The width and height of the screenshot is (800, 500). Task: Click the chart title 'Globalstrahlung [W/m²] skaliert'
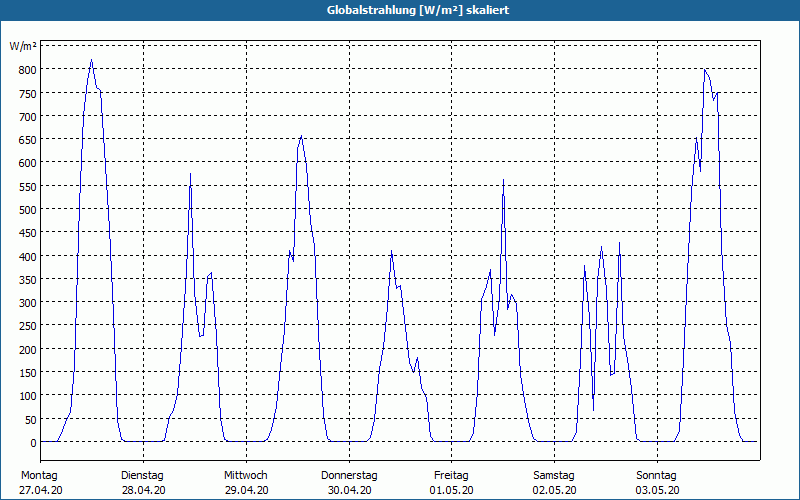pos(418,10)
